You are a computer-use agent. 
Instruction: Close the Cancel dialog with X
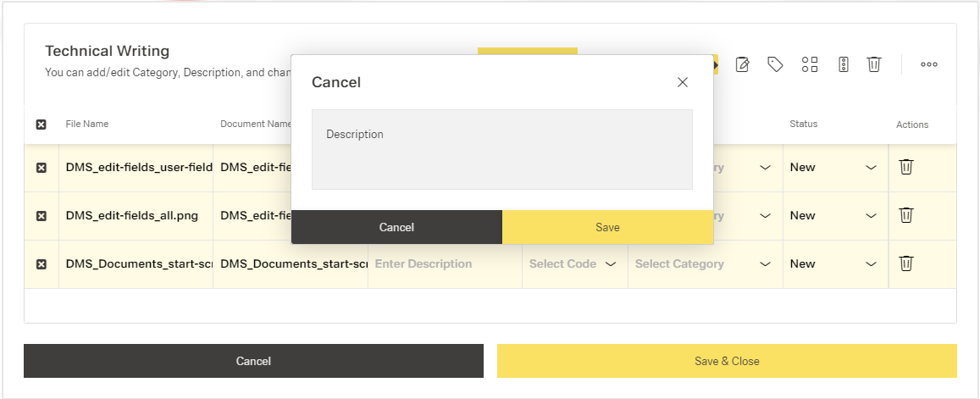coord(683,82)
